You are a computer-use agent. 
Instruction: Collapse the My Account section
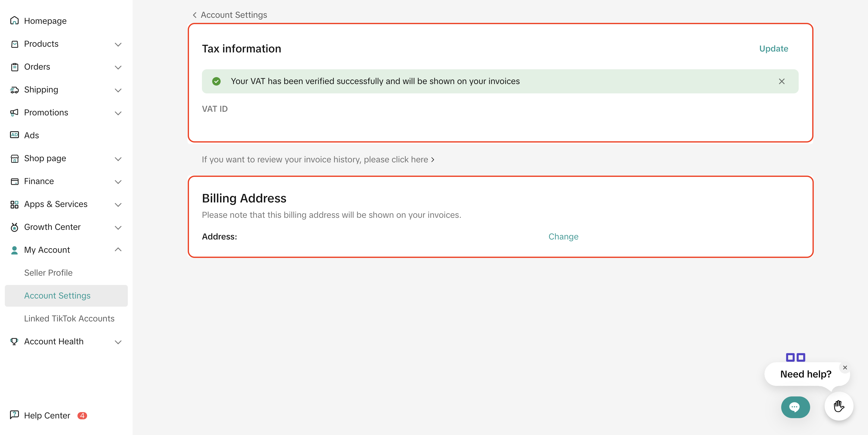point(118,250)
